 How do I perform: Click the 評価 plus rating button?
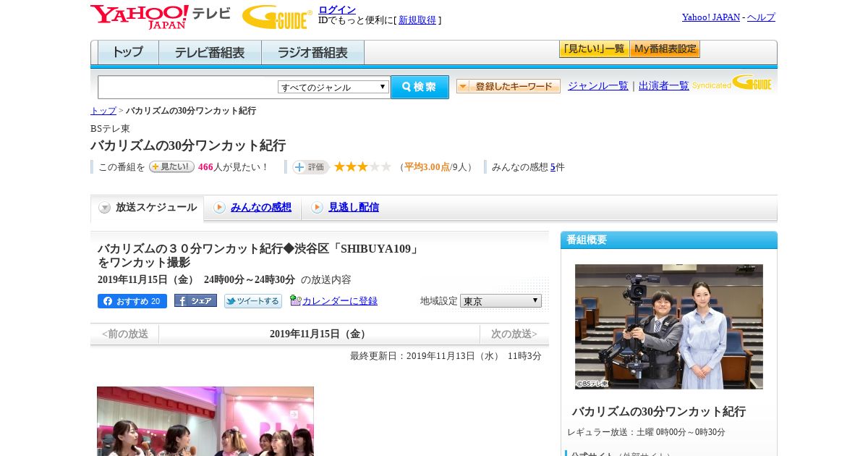coord(310,167)
